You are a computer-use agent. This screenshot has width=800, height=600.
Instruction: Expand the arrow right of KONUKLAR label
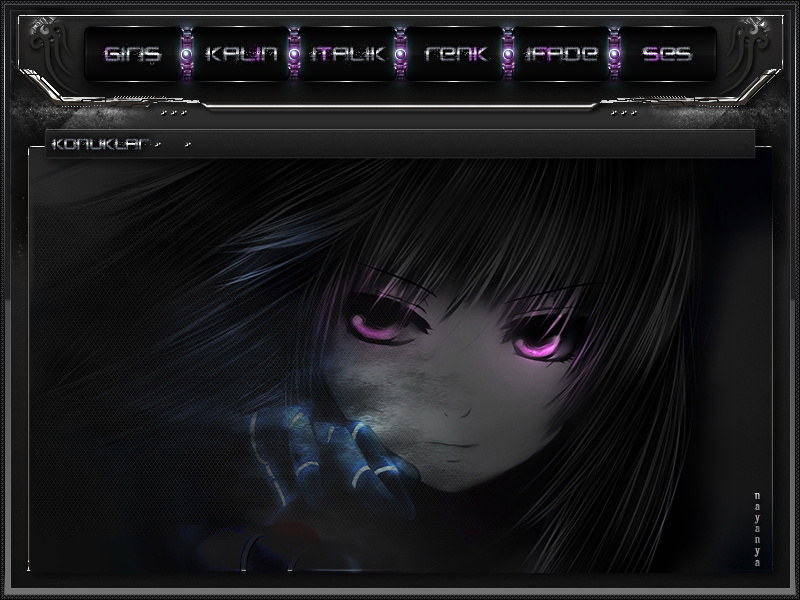point(187,145)
